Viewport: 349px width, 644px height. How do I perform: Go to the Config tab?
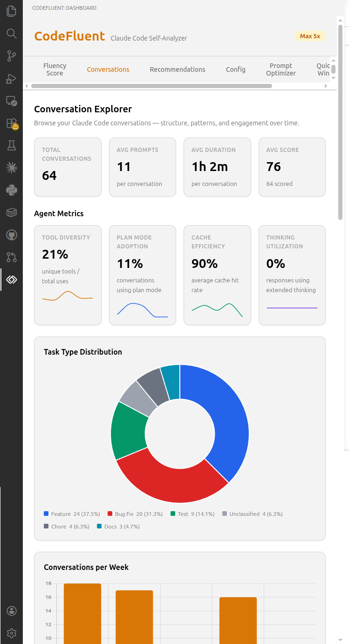tap(236, 69)
